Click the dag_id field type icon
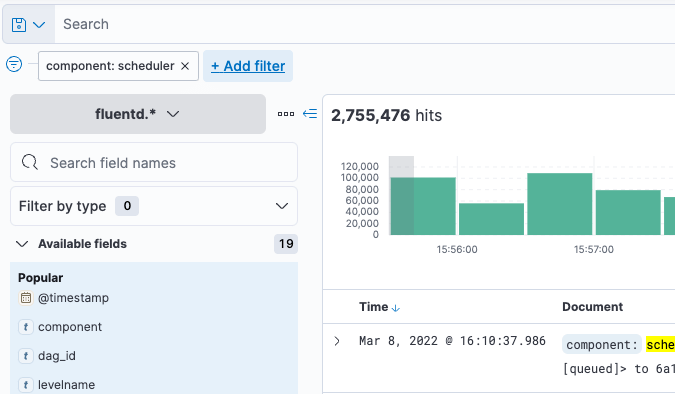The height and width of the screenshot is (394, 675). (26, 356)
